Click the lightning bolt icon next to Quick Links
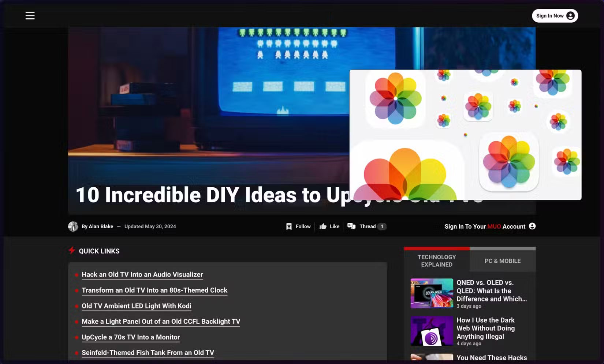Image resolution: width=604 pixels, height=364 pixels. coord(72,250)
